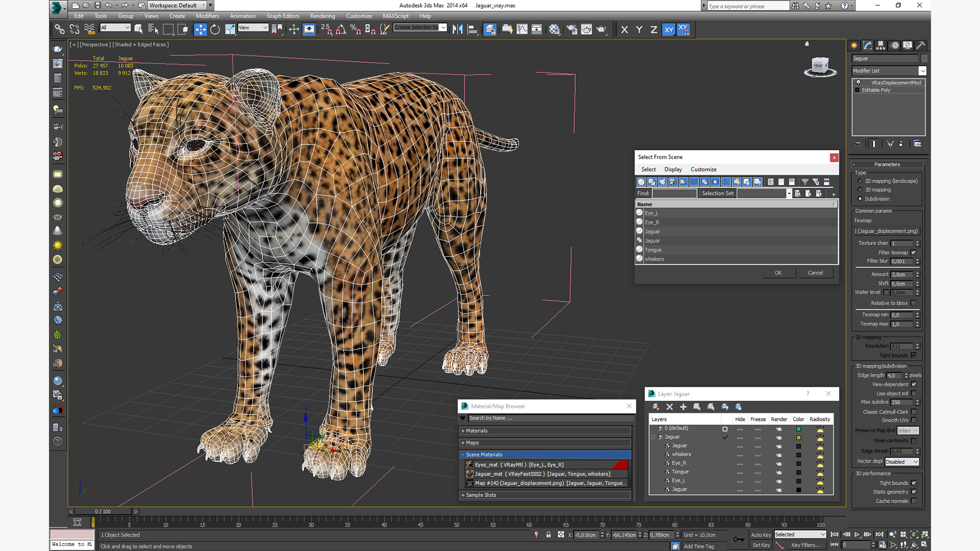This screenshot has width=980, height=551.
Task: Click color swatch of 0 (default) layer
Action: (798, 429)
